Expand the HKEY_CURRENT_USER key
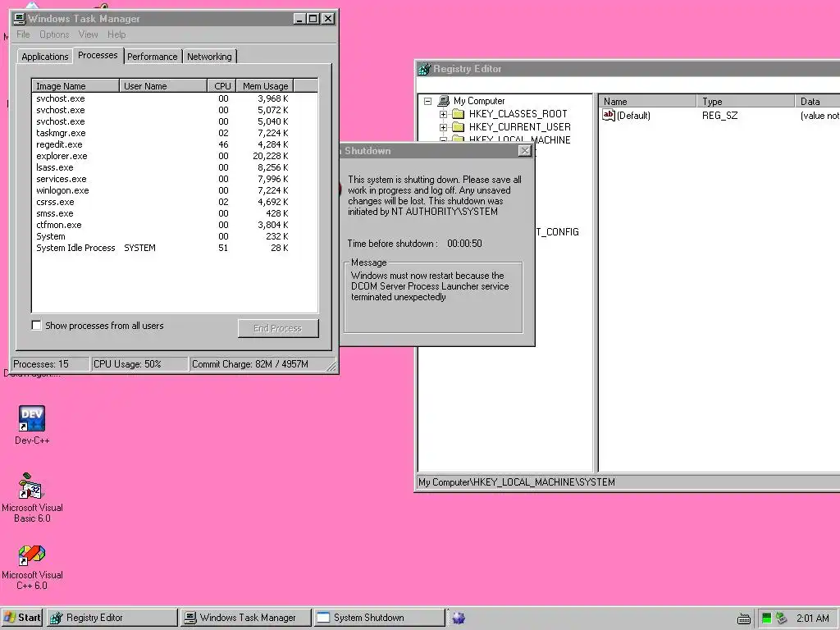Image resolution: width=840 pixels, height=630 pixels. tap(443, 127)
